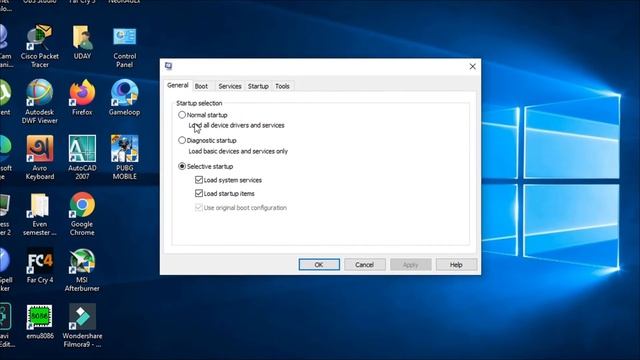Click Use original boot configuration checkbox
Viewport: 640px width, 360px height.
click(x=199, y=207)
